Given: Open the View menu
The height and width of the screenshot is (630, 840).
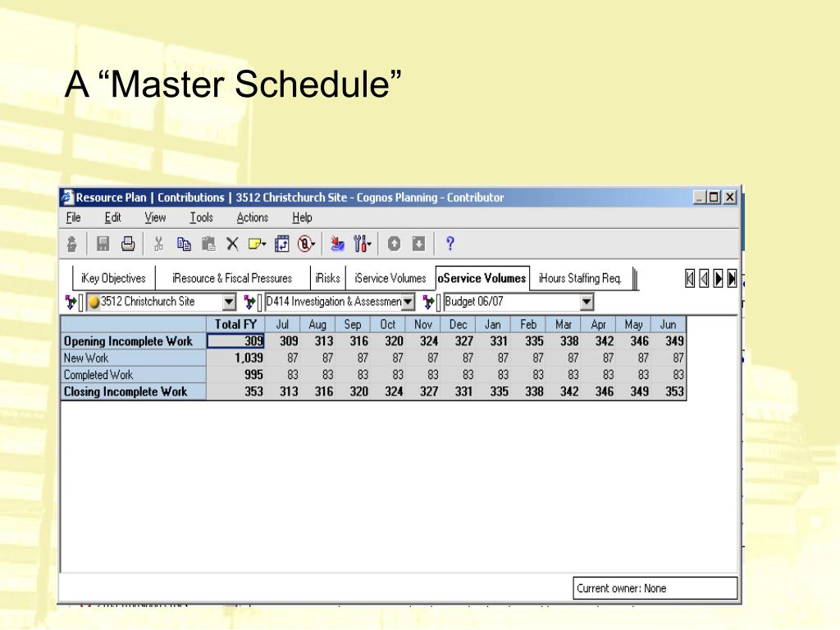Looking at the screenshot, I should click(x=155, y=217).
